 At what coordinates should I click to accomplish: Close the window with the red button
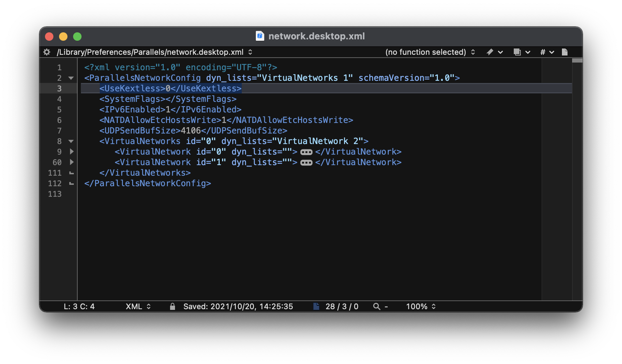coord(49,37)
